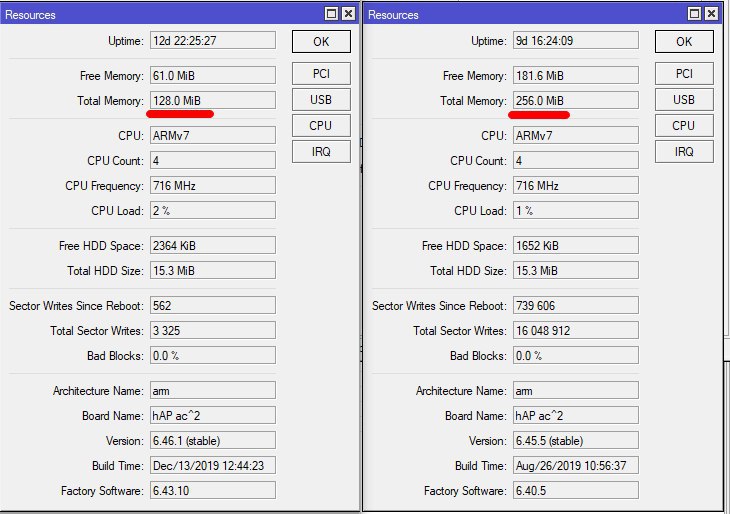Click CPU Count field in right window
730x514 pixels.
[x=575, y=161]
